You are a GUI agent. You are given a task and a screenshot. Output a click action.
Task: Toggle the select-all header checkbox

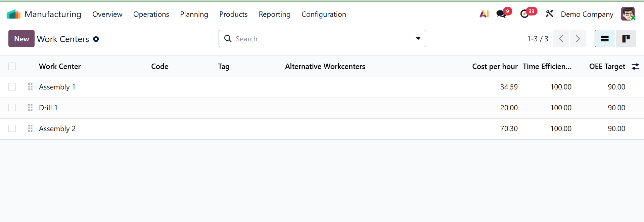point(12,66)
